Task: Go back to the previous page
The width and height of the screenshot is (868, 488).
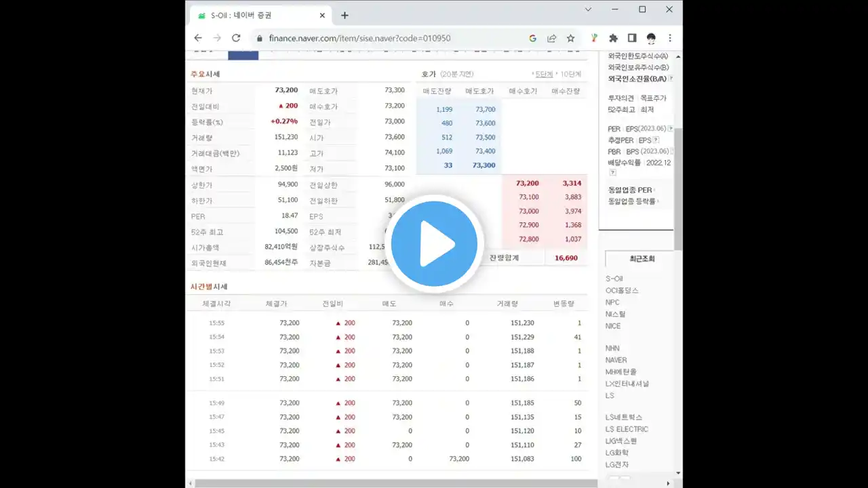Action: 198,38
